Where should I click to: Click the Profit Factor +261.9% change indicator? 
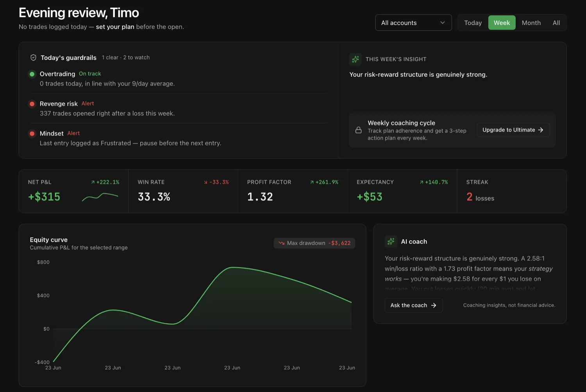click(x=324, y=182)
